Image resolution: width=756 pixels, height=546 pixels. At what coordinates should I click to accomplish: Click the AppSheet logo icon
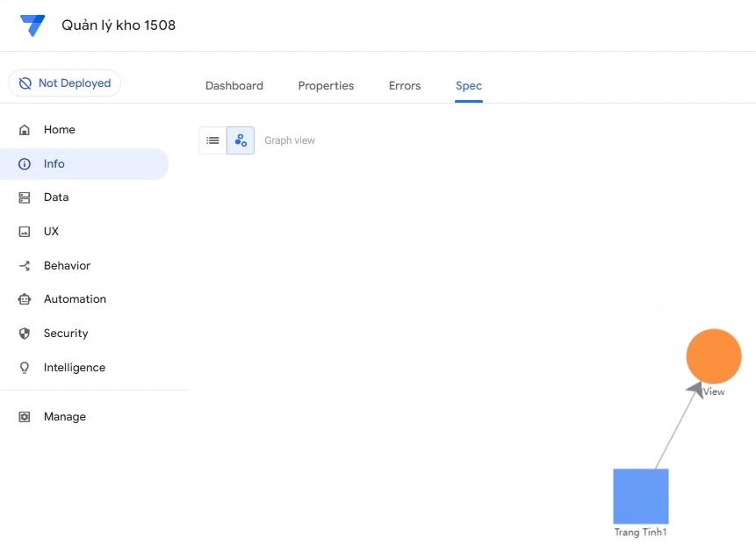pos(32,25)
